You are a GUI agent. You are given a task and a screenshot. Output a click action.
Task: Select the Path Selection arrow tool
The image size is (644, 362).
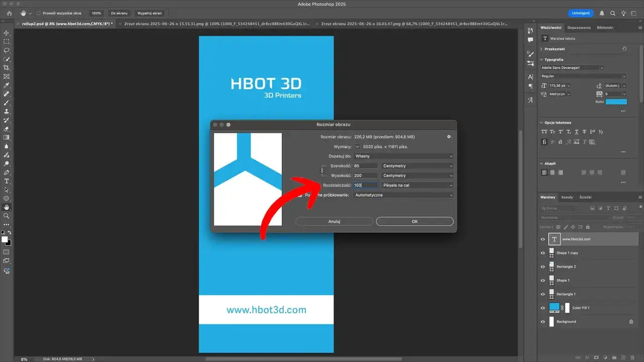7,190
